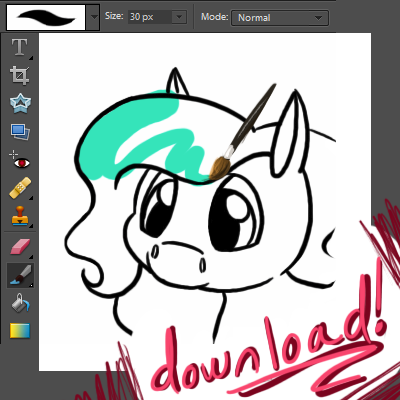Select the Straighten tool
This screenshot has width=400, height=400.
click(x=20, y=132)
